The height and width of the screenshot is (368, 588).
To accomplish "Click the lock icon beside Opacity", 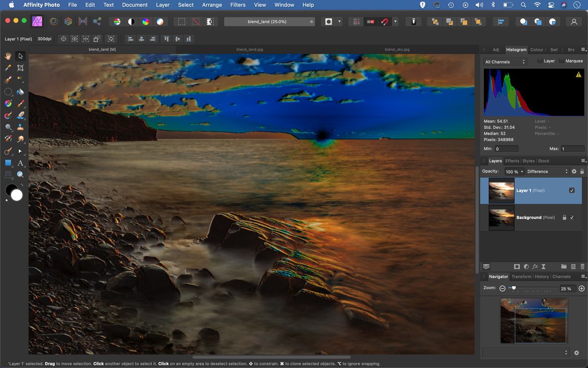I will tap(582, 171).
